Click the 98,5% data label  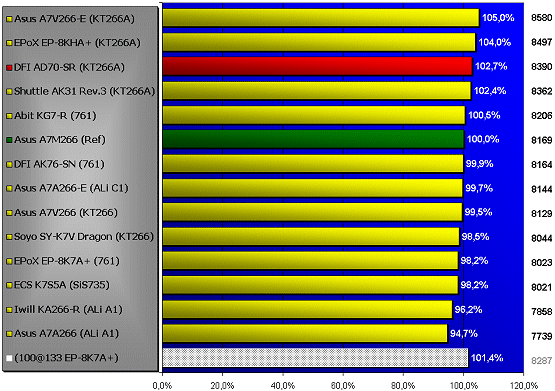coord(475,236)
